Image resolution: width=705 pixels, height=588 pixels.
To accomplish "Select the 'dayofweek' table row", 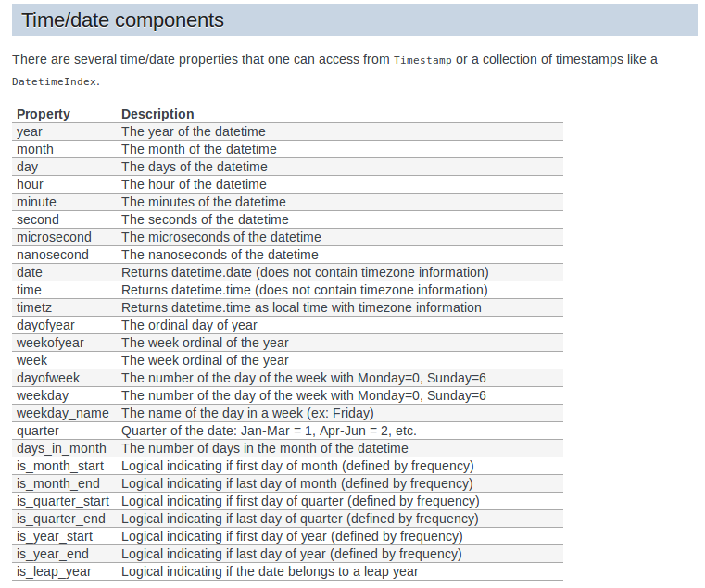I will point(287,378).
